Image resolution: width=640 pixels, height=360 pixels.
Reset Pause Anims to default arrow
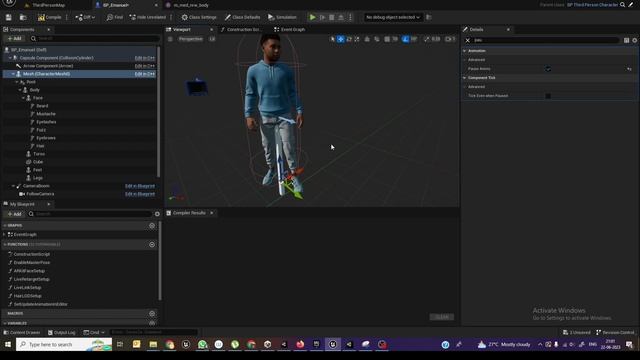[629, 69]
